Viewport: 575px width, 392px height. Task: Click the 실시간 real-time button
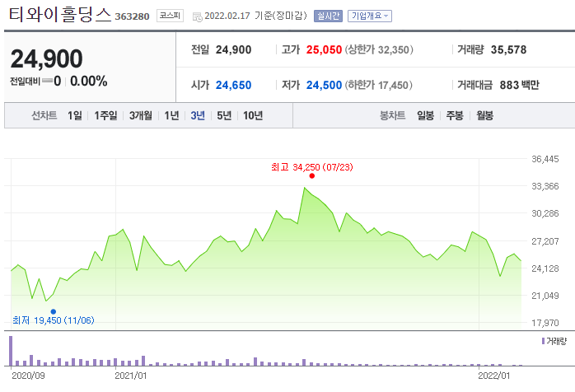[x=328, y=16]
